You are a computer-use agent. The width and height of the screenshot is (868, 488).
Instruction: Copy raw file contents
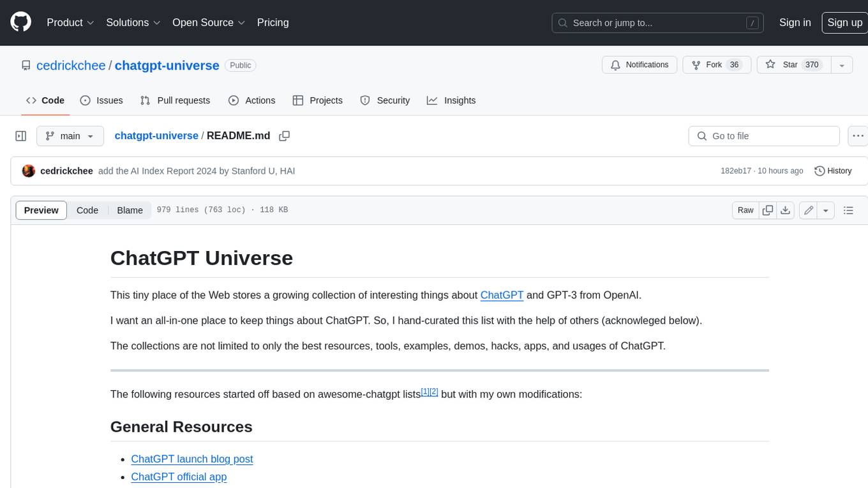pyautogui.click(x=768, y=210)
